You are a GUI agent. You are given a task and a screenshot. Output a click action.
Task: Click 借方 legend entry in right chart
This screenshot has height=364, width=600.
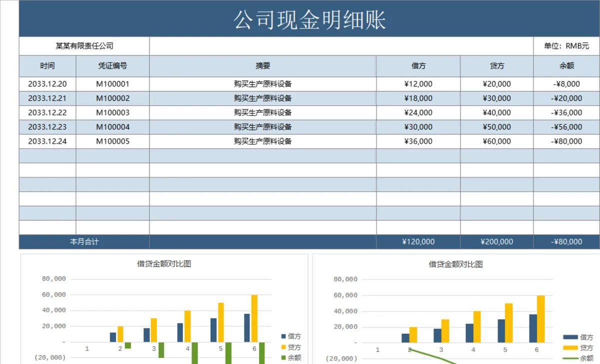(578, 337)
